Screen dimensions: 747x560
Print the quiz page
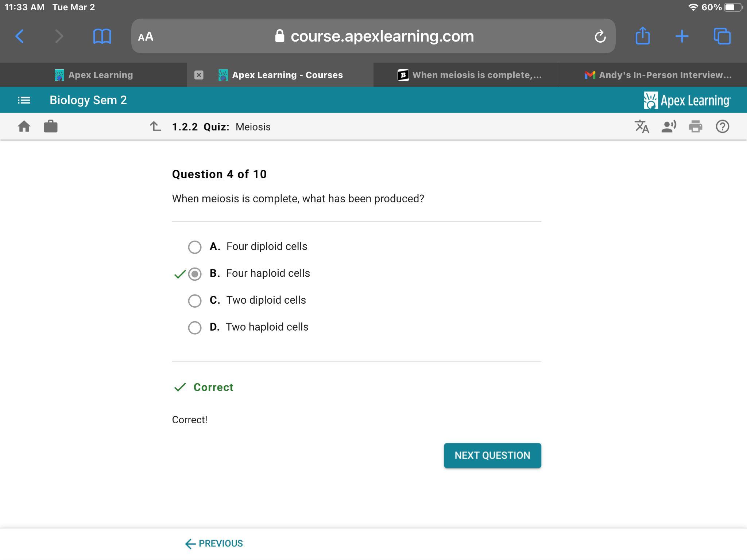click(x=696, y=127)
